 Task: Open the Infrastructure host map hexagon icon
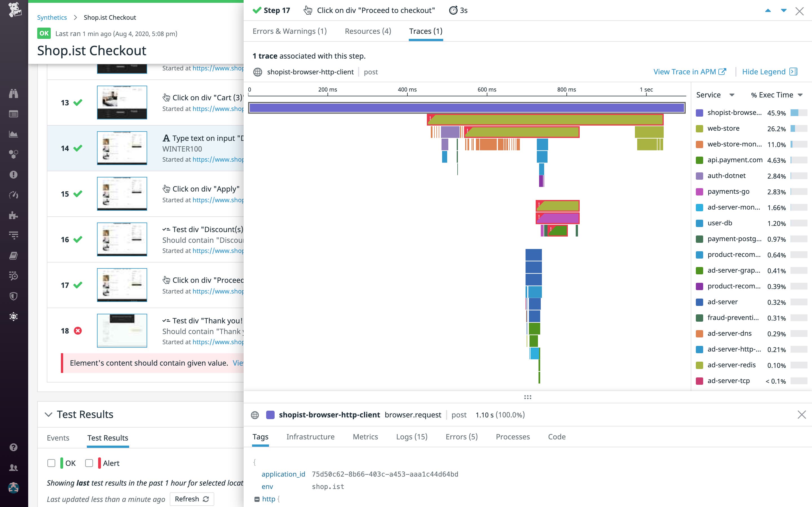[x=14, y=154]
